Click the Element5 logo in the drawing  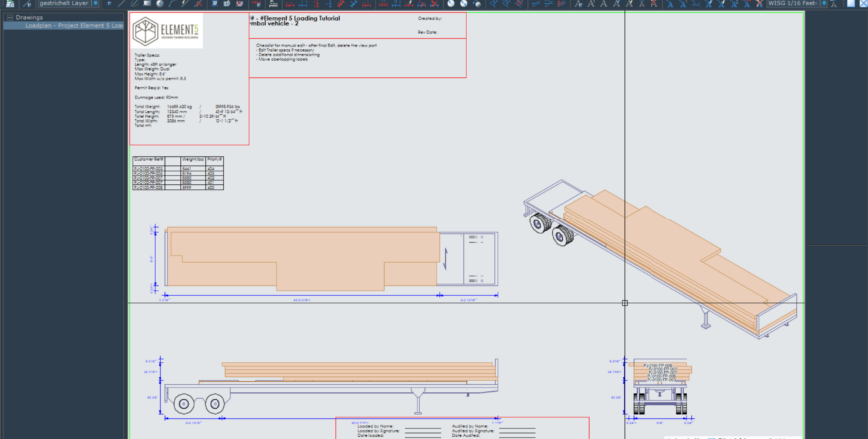[167, 31]
